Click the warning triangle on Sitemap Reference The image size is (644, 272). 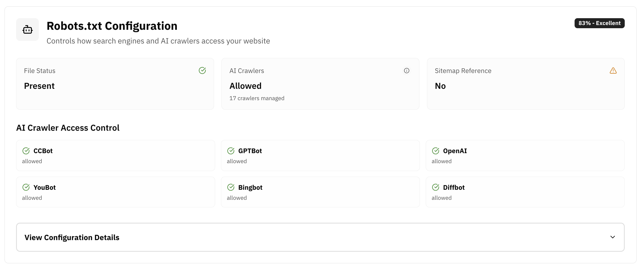pos(613,70)
